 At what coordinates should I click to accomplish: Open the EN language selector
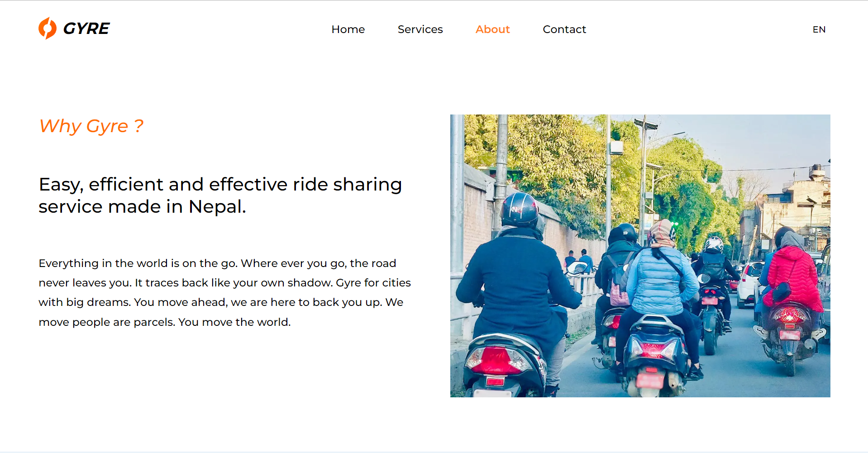[x=819, y=29]
